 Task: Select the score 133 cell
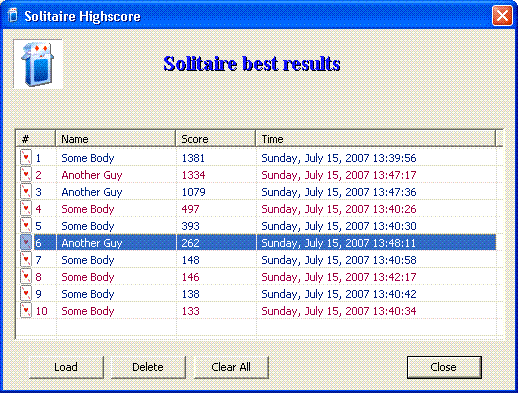(x=190, y=311)
